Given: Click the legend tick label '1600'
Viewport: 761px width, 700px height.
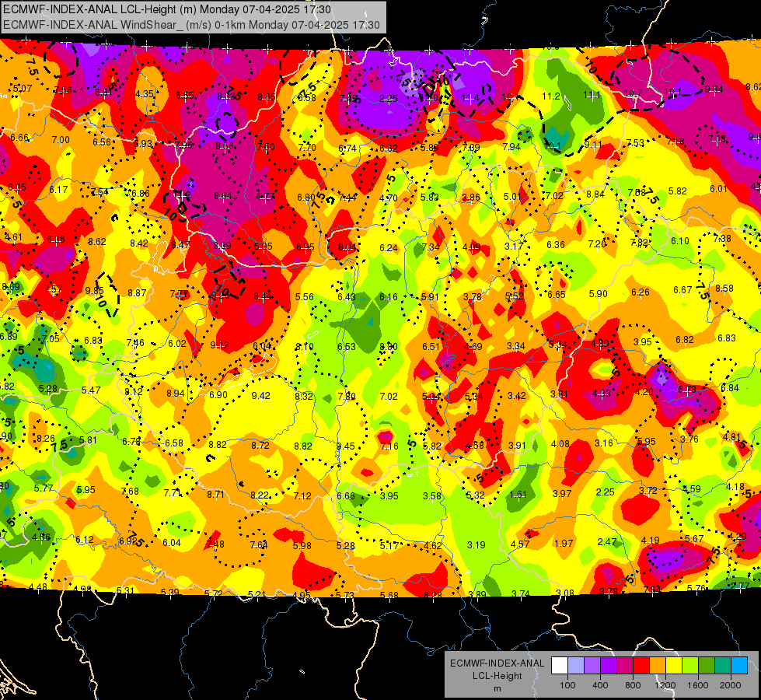Looking at the screenshot, I should click(698, 685).
